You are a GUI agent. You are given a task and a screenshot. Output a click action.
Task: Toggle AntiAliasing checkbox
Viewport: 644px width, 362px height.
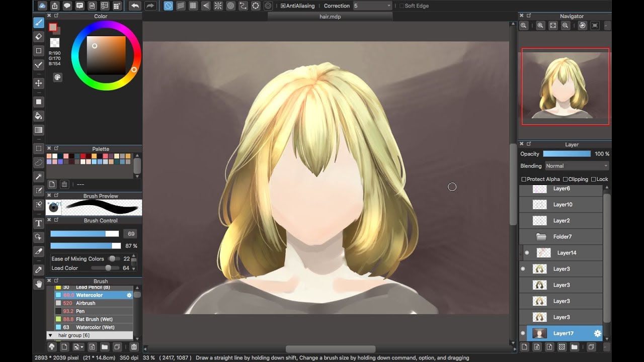tap(283, 6)
